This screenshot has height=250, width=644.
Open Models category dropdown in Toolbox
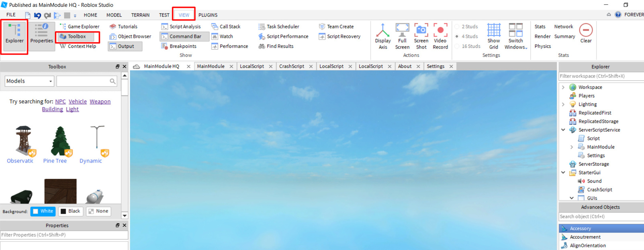(x=29, y=81)
